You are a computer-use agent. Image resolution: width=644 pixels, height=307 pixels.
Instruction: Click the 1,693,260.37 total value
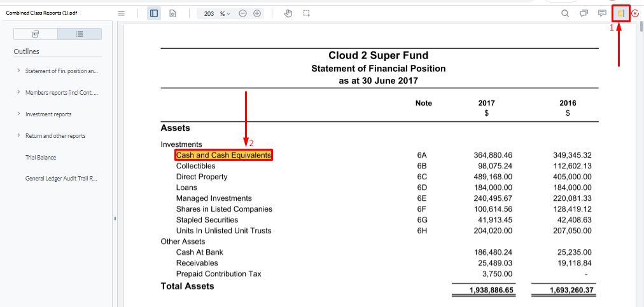tap(571, 290)
